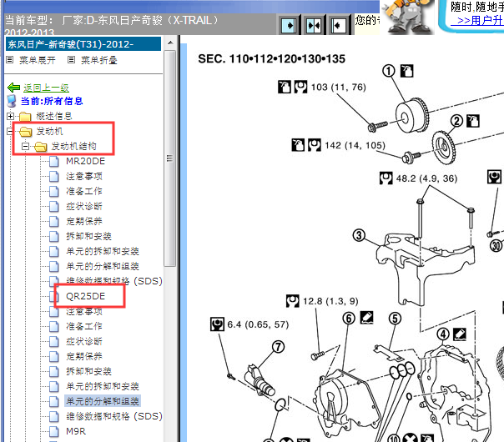Open 准备工作 under MR20DE
This screenshot has width=504, height=442.
(84, 191)
